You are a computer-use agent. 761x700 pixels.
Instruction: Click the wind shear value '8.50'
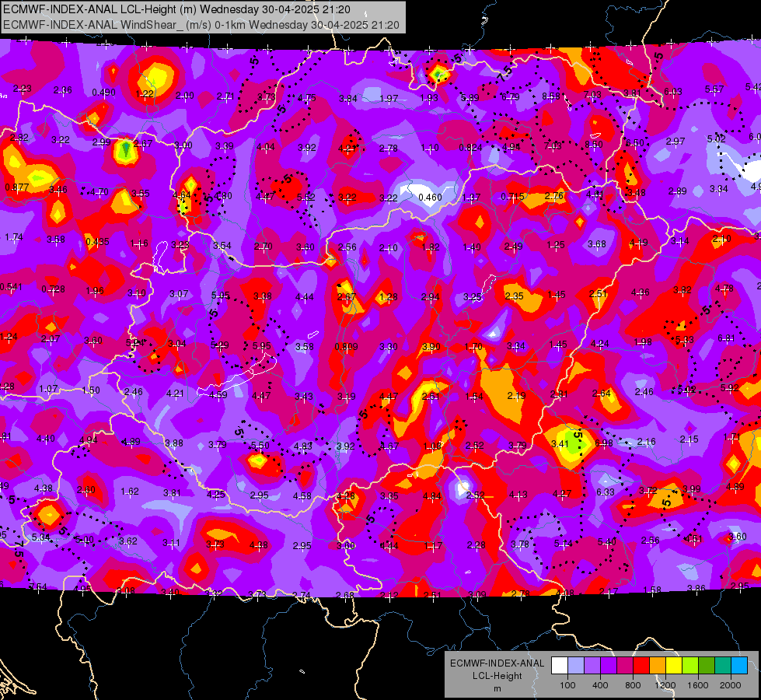[594, 144]
